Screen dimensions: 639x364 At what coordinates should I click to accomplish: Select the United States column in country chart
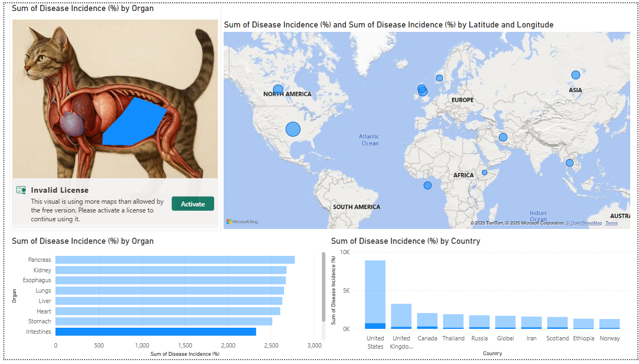(375, 294)
